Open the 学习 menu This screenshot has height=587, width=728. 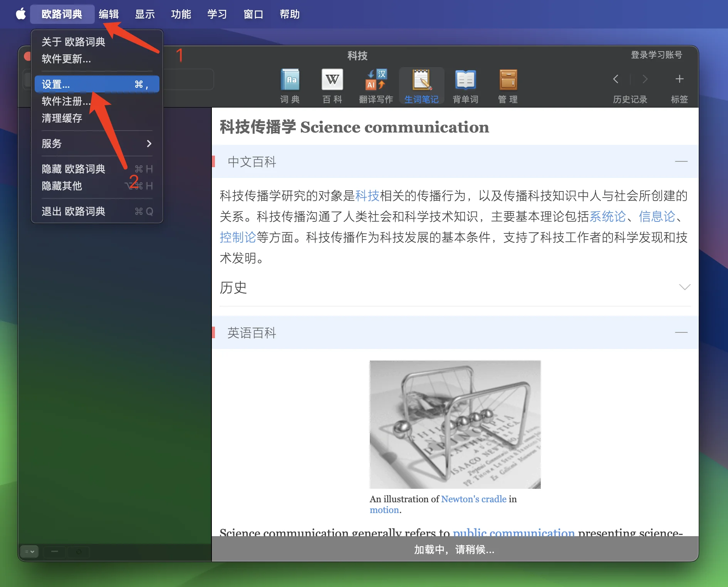click(217, 14)
